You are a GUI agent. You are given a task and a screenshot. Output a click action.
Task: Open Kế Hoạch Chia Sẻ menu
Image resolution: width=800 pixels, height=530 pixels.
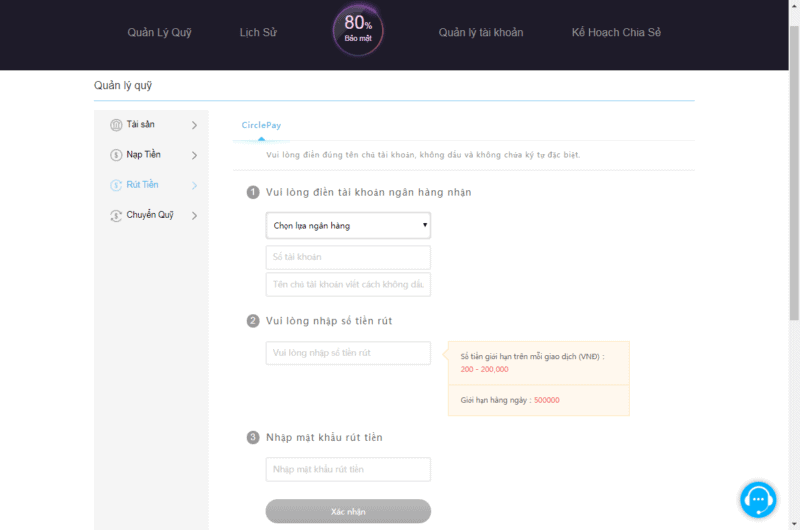tap(616, 32)
